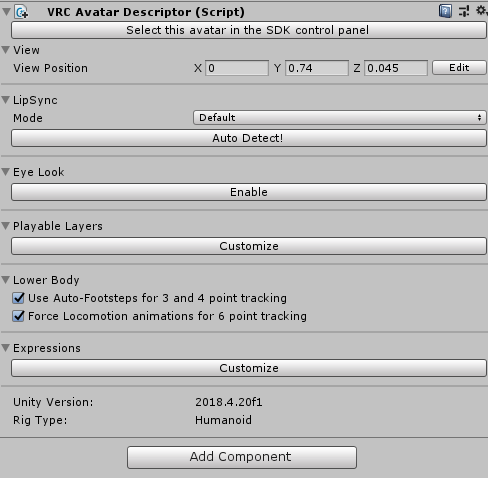Open the component help reference icon

click(x=445, y=11)
